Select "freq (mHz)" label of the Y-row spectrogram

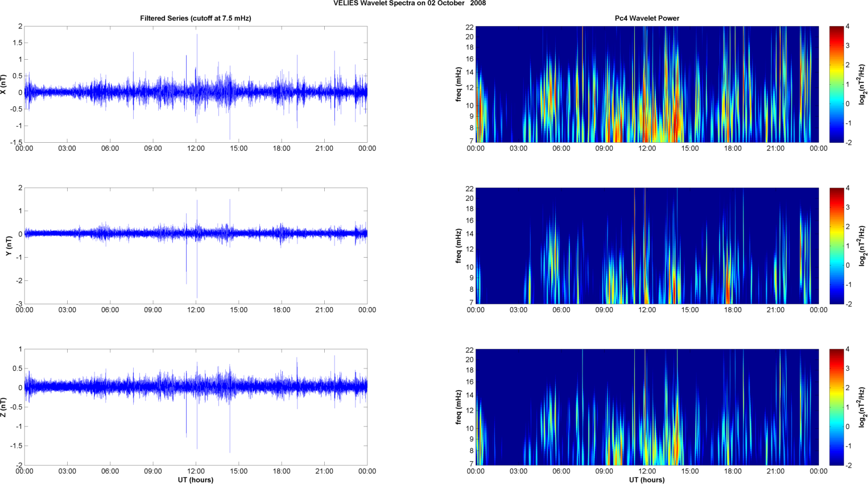(x=458, y=246)
